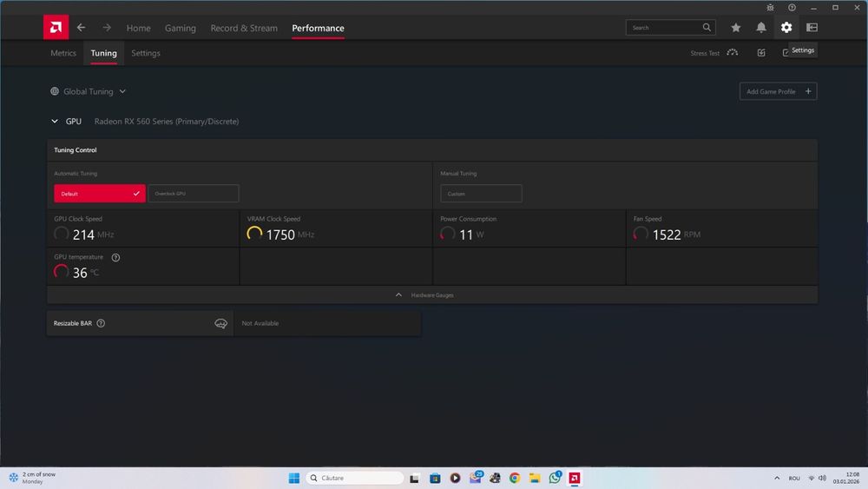Open the Record & Stream tab
Screen dimensions: 868x489
pos(244,28)
